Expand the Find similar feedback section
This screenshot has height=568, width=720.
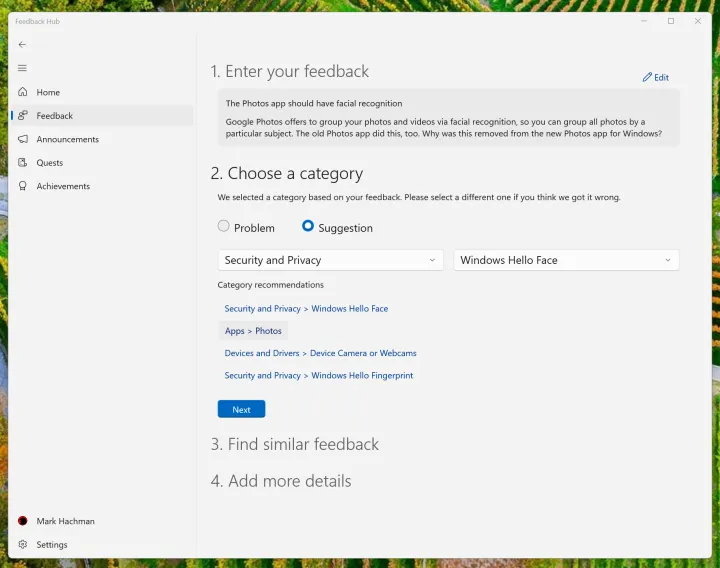(x=295, y=444)
